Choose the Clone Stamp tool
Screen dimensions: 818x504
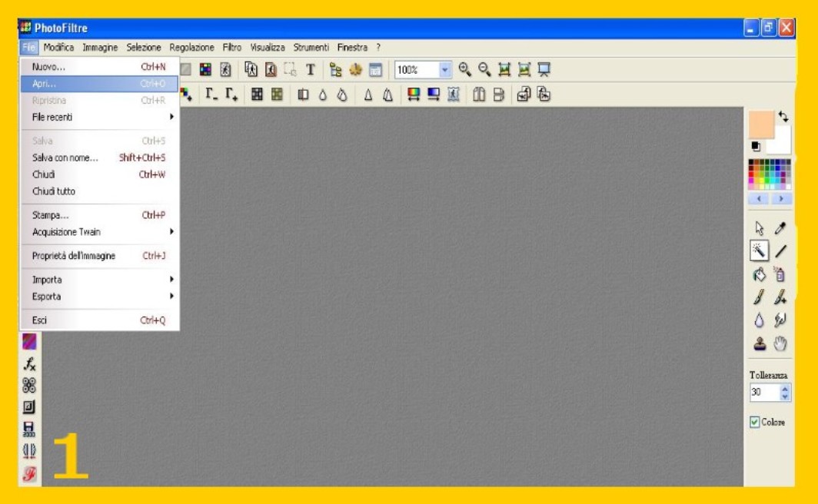click(760, 344)
